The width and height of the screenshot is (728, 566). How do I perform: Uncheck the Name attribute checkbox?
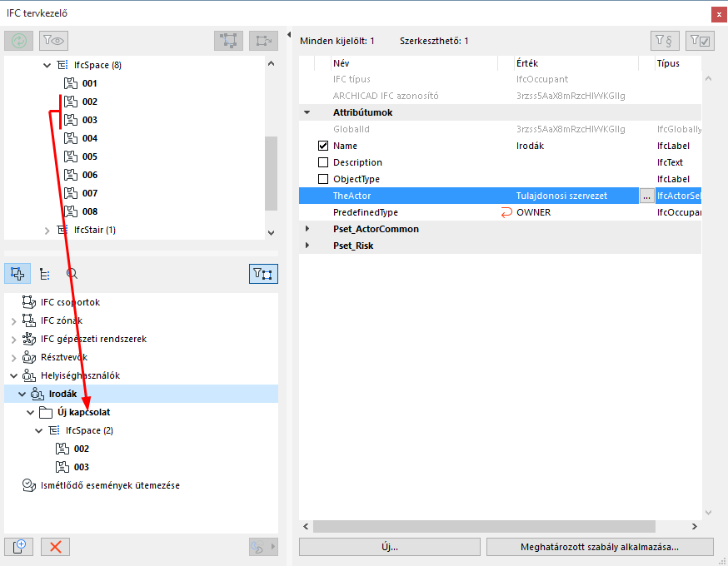point(323,146)
